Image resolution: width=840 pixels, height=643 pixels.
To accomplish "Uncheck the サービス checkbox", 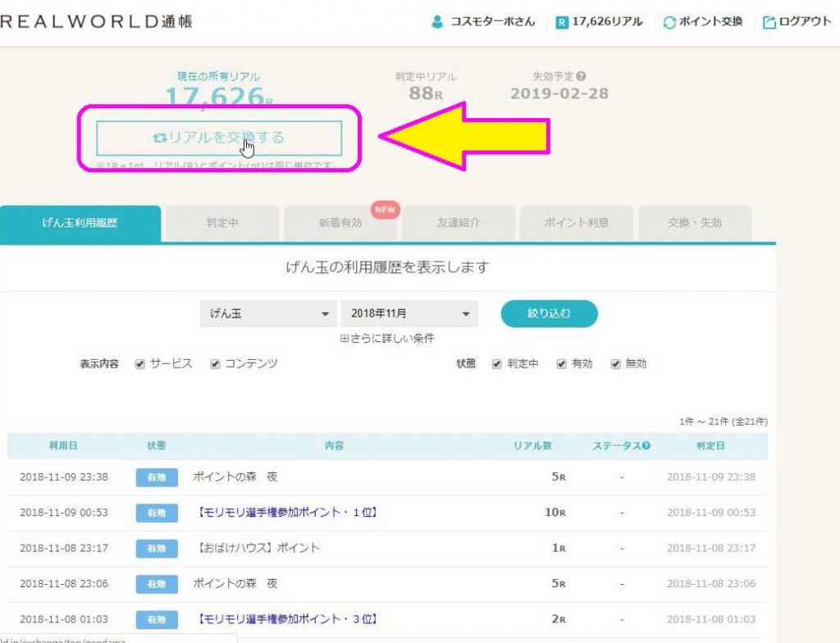I will click(140, 364).
